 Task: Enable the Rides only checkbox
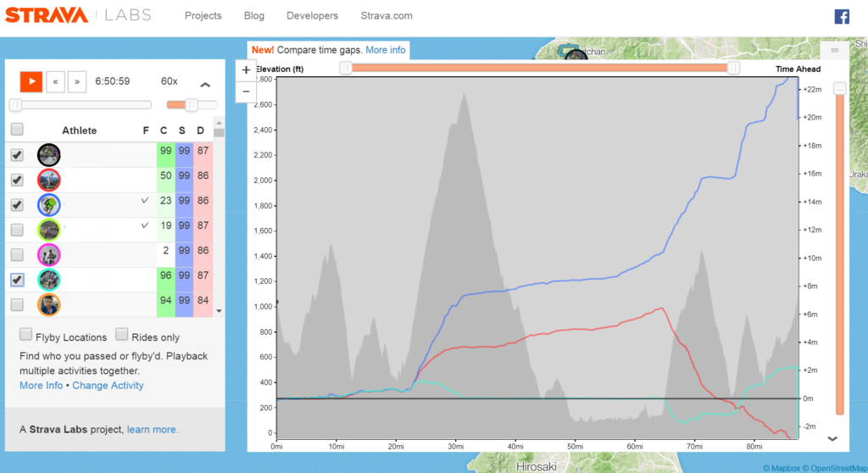click(x=122, y=335)
